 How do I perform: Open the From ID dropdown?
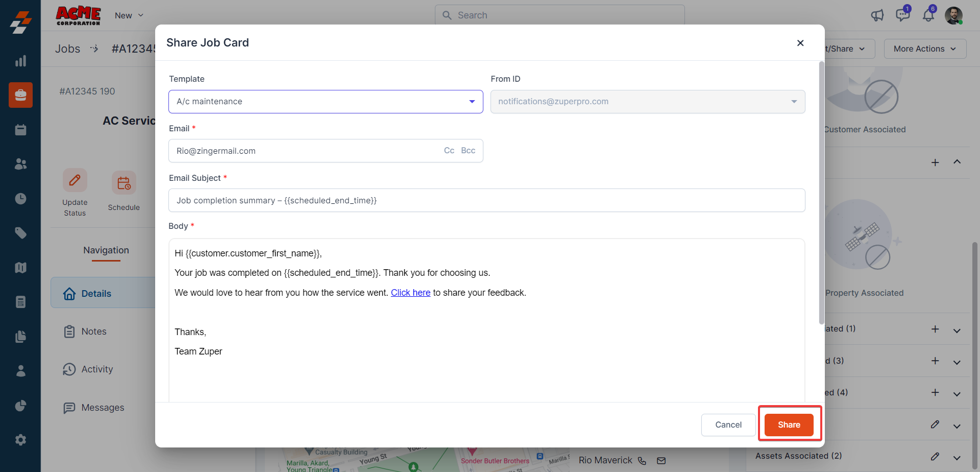[x=647, y=102]
